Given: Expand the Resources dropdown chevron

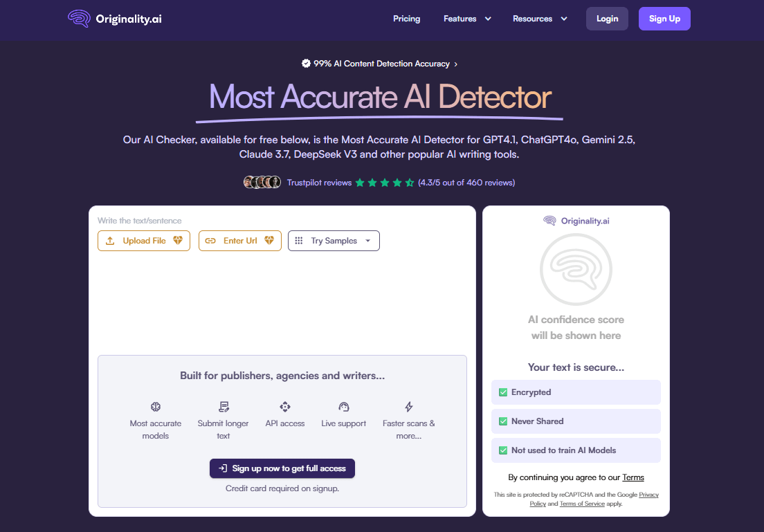Looking at the screenshot, I should coord(564,19).
